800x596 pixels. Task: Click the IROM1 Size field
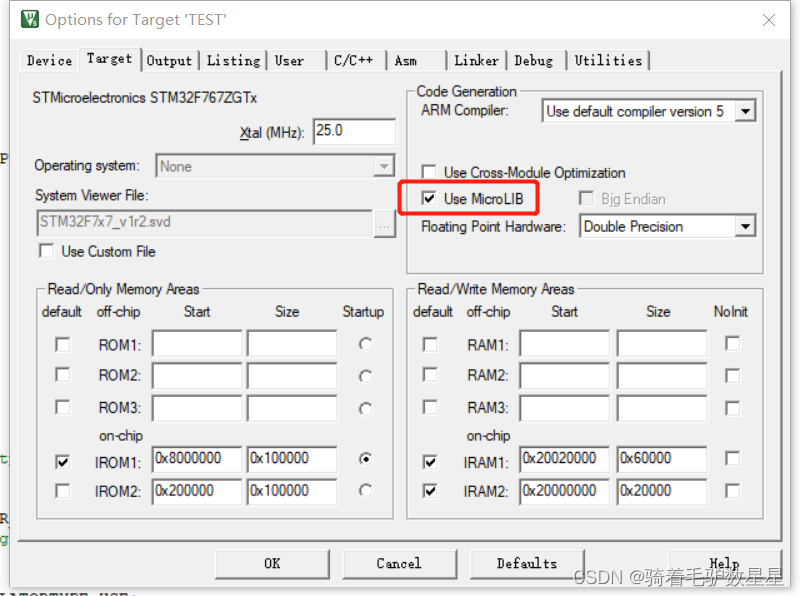292,459
